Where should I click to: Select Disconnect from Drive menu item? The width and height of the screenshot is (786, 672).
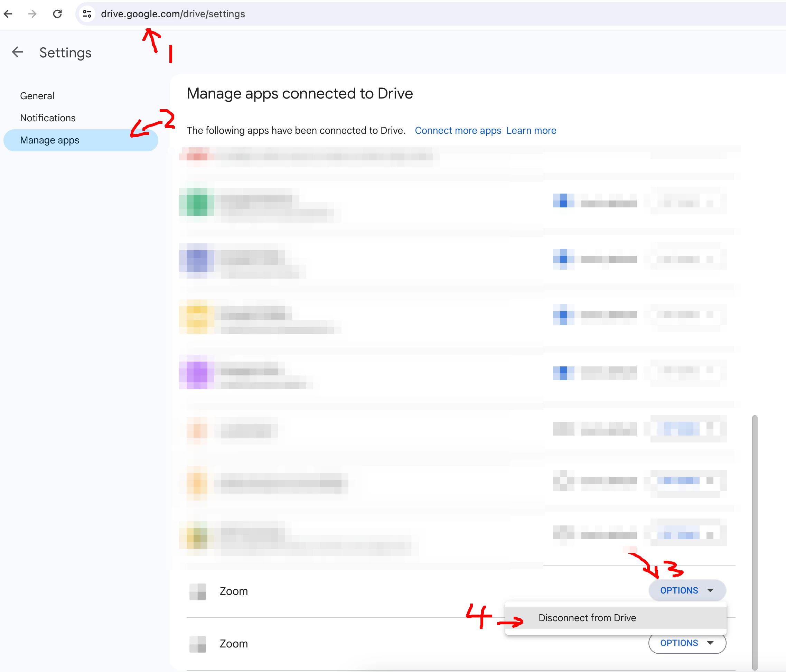pos(587,618)
